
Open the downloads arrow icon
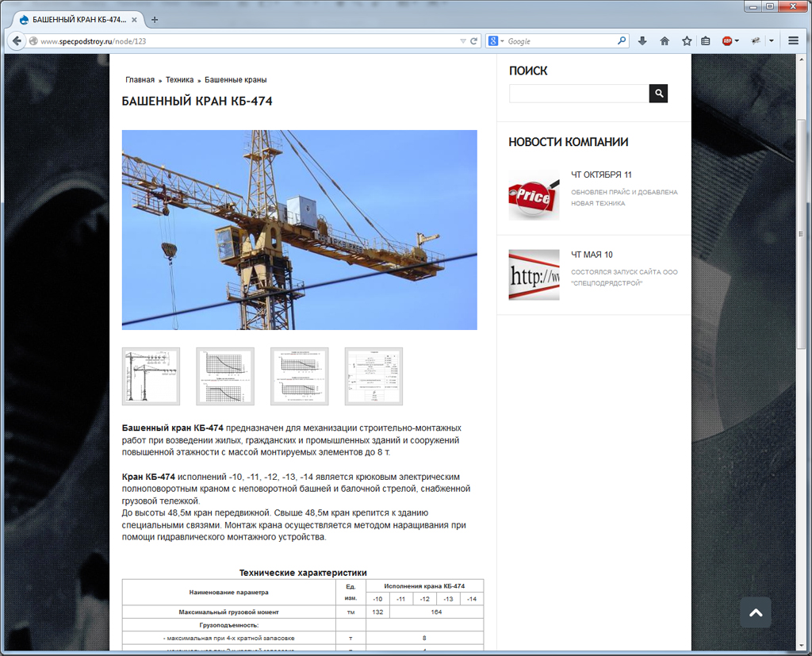(642, 41)
